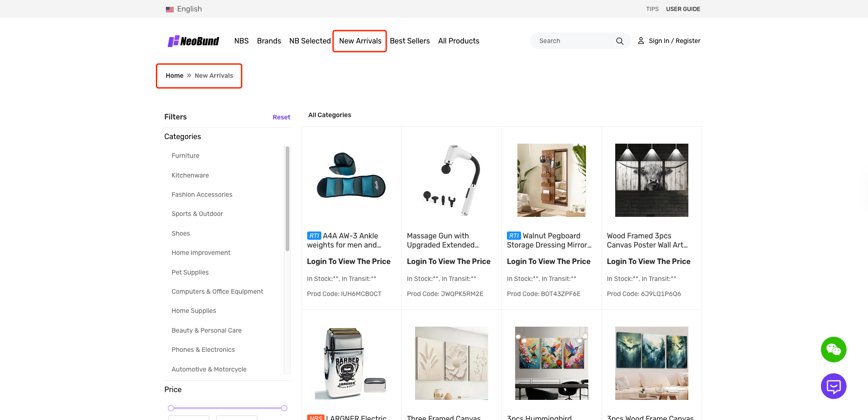The width and height of the screenshot is (868, 420).
Task: Open Wood Framed 3pcs Canvas Poster title
Action: pos(647,240)
